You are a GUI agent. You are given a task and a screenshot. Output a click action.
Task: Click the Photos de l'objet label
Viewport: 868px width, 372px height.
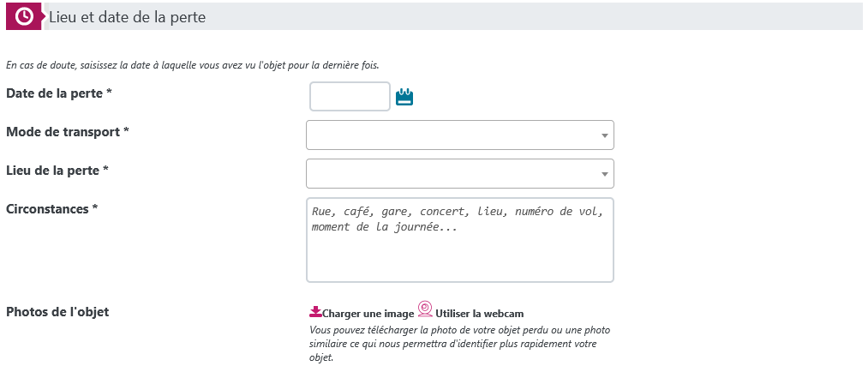pos(57,311)
